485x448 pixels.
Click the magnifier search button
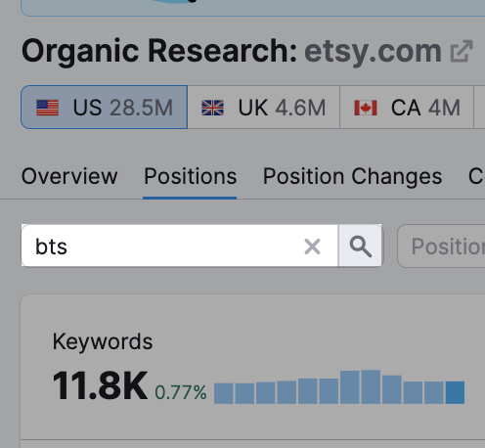click(360, 246)
